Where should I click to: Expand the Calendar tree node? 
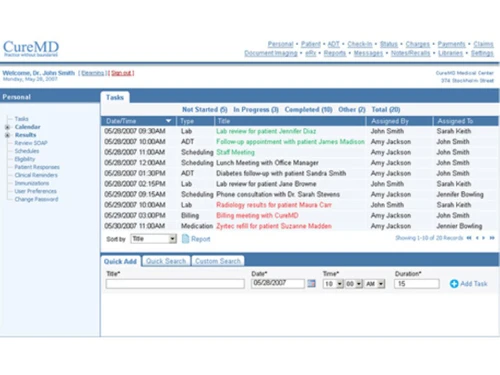(7, 127)
